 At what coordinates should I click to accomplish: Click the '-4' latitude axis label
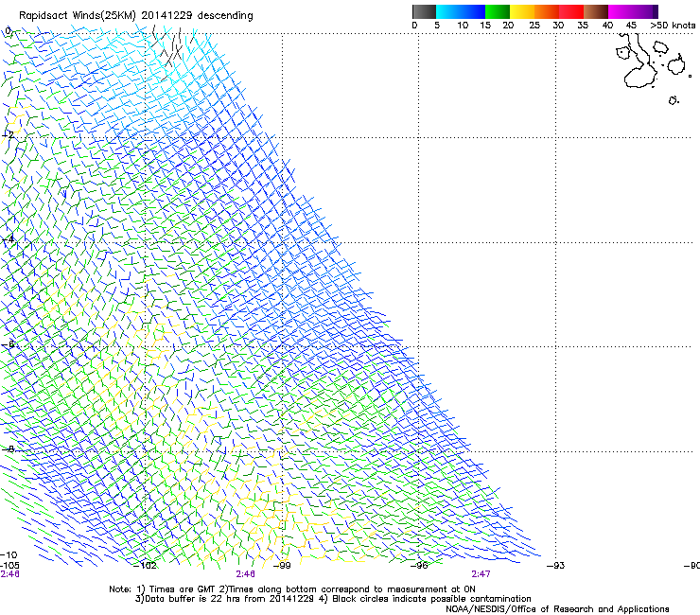tap(8, 239)
